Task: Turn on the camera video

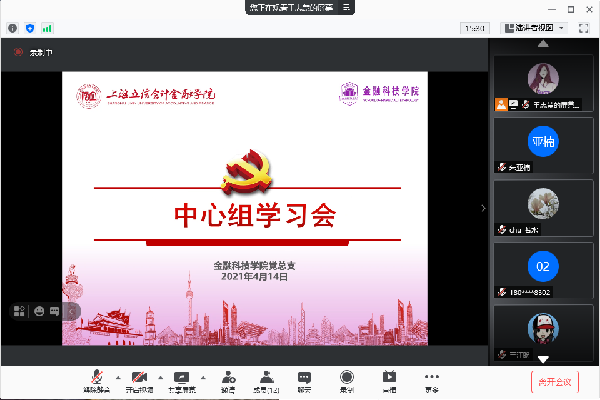Action: point(139,378)
